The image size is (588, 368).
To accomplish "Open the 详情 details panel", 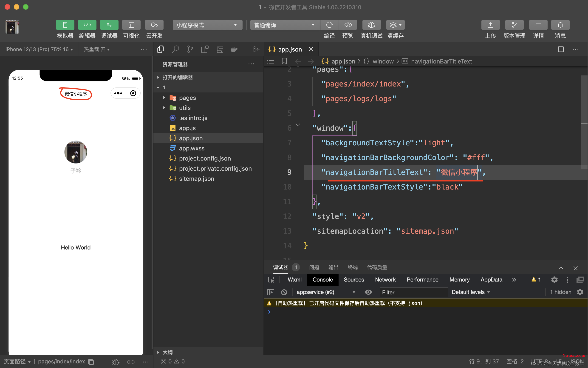I will click(538, 25).
